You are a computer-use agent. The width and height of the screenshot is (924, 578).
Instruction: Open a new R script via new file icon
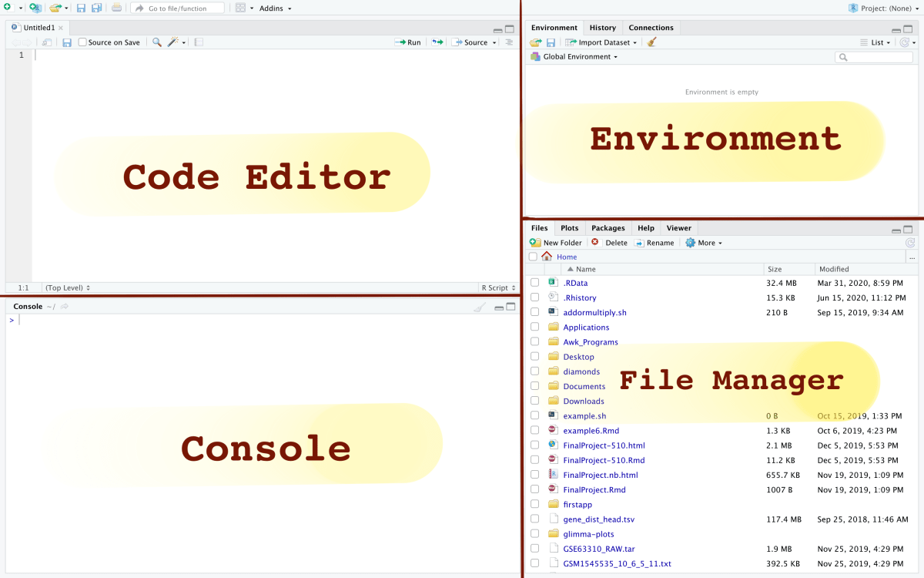[7, 8]
